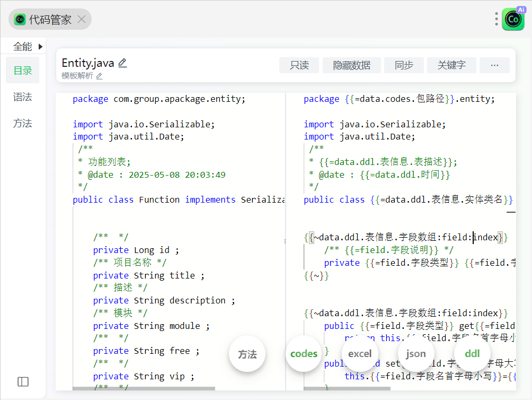Edit the Entity.java file name
The width and height of the screenshot is (532, 400).
[122, 63]
